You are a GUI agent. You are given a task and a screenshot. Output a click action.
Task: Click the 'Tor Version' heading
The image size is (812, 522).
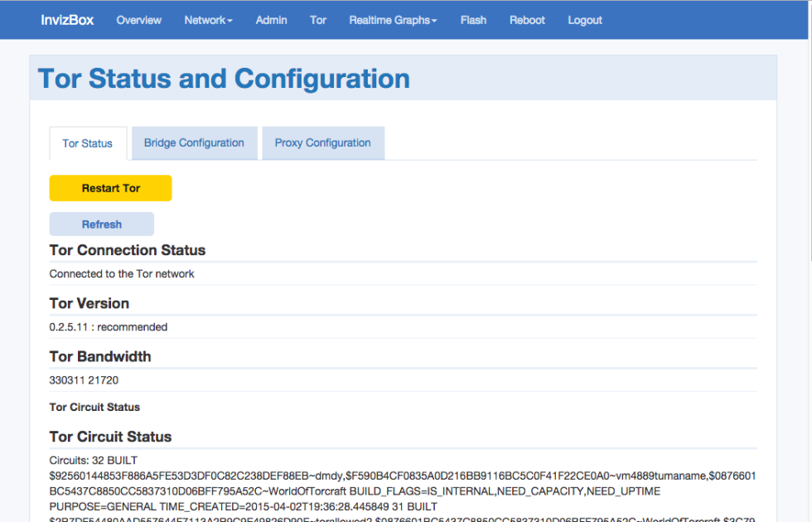[x=89, y=303]
